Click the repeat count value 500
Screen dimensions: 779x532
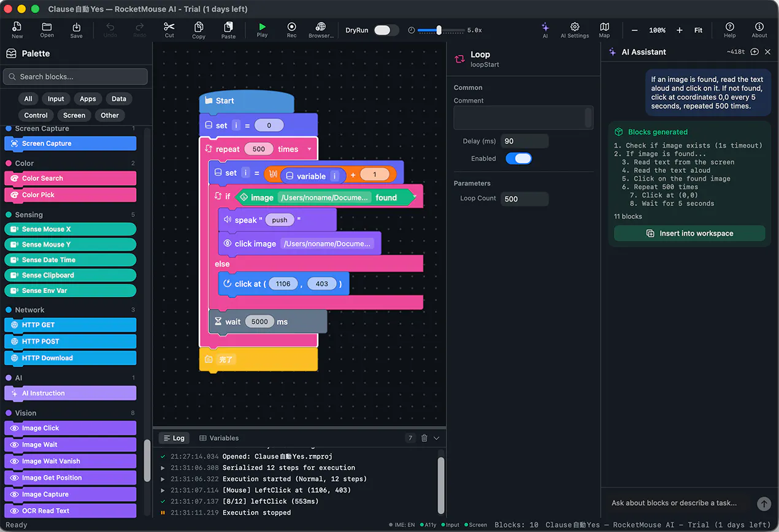click(259, 149)
